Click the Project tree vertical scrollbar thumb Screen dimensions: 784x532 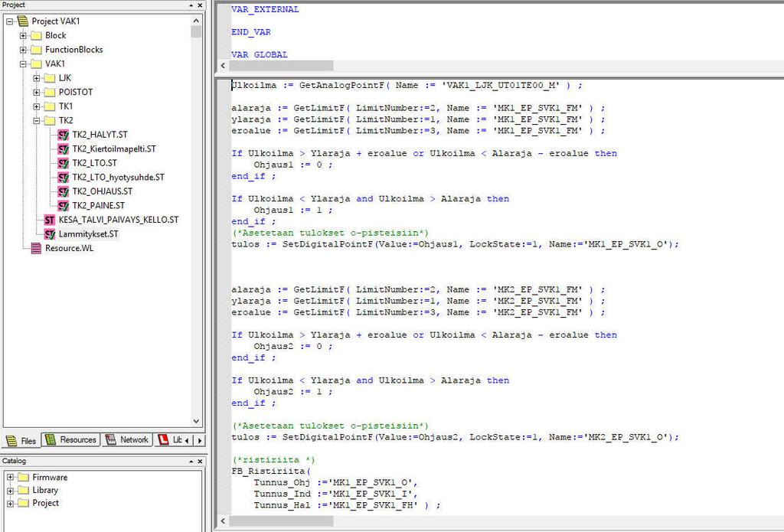196,32
